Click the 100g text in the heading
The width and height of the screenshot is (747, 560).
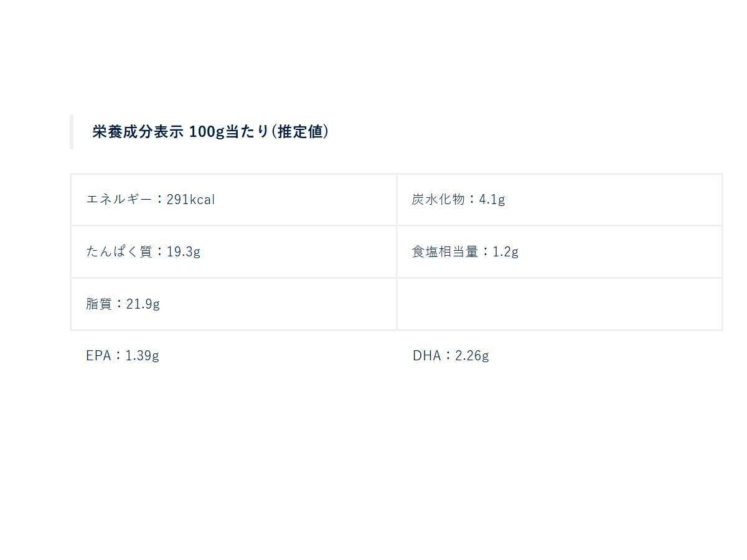coord(206,132)
